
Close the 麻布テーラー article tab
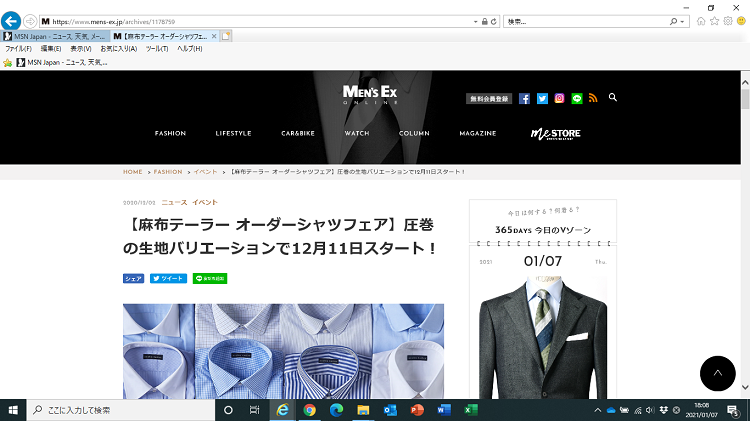coord(214,36)
